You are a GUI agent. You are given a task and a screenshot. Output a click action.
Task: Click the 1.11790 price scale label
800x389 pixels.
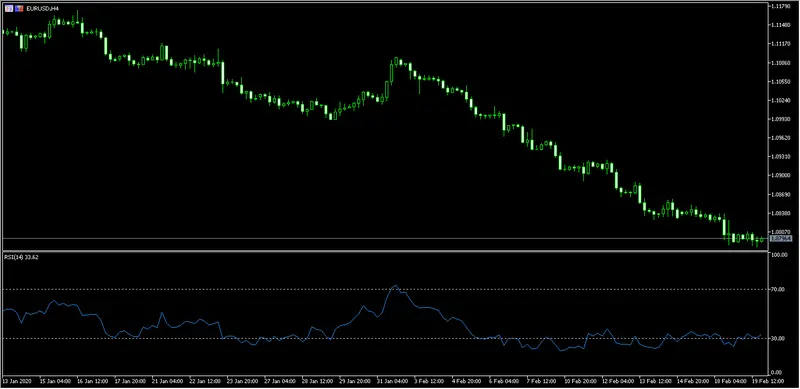click(779, 6)
